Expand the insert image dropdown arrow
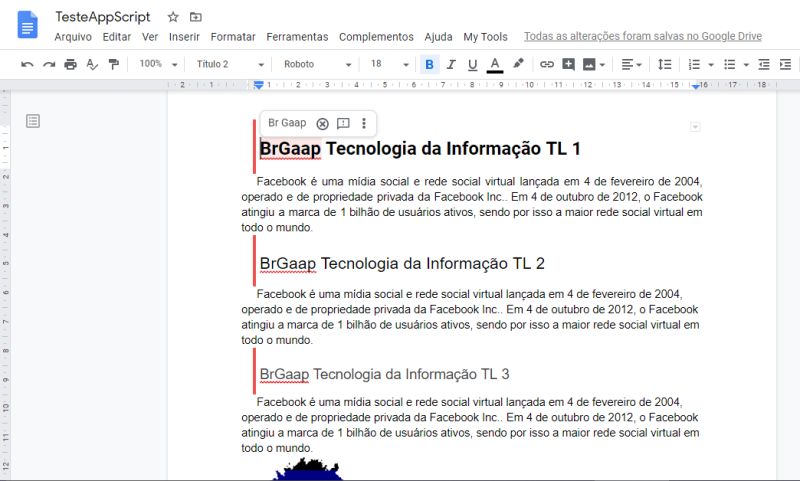Screen dimensions: 800x481 click(603, 65)
